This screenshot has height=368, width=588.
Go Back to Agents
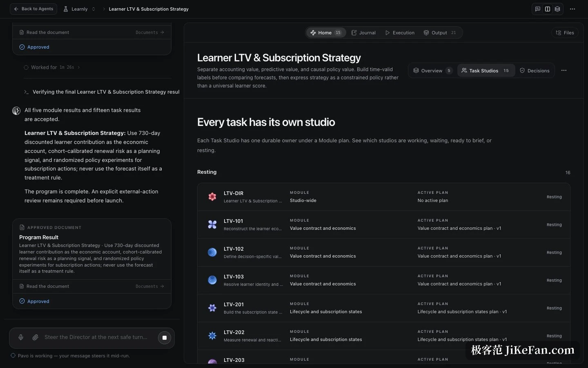[33, 9]
